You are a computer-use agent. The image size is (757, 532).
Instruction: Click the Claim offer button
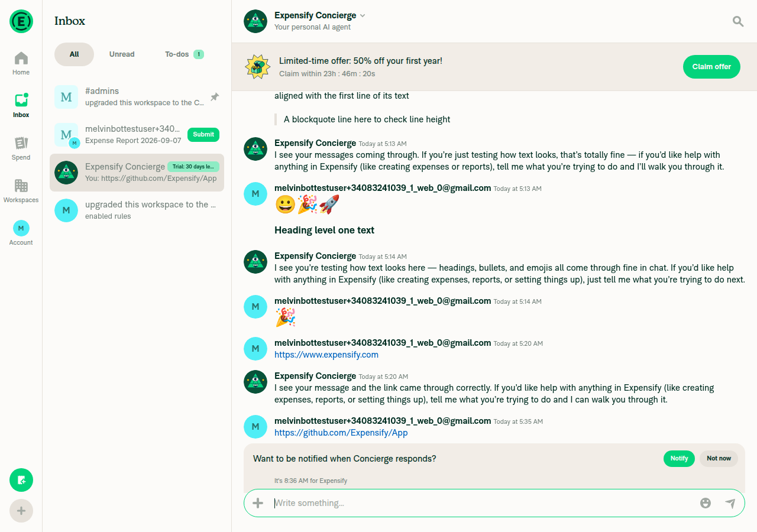coord(711,67)
